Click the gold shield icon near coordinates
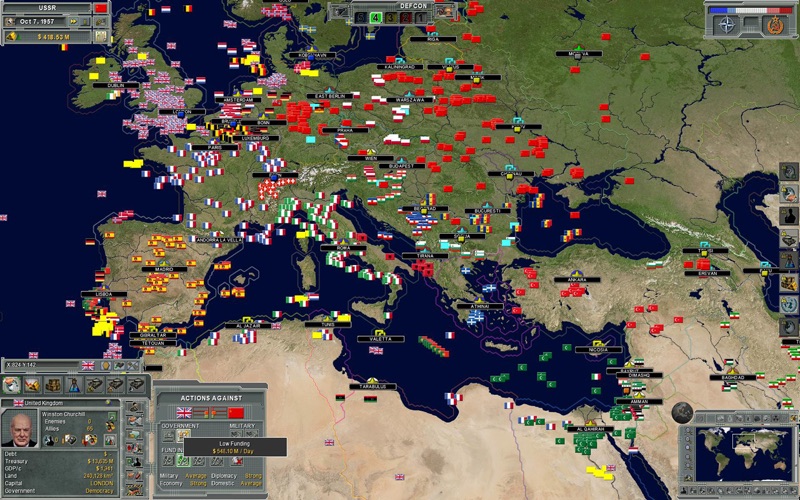The image size is (800, 500). (106, 365)
